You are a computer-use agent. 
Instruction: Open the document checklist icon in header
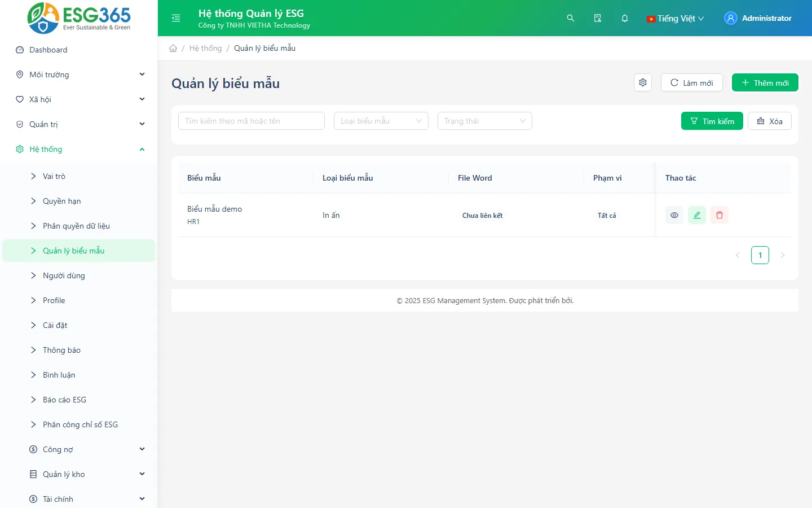click(598, 18)
